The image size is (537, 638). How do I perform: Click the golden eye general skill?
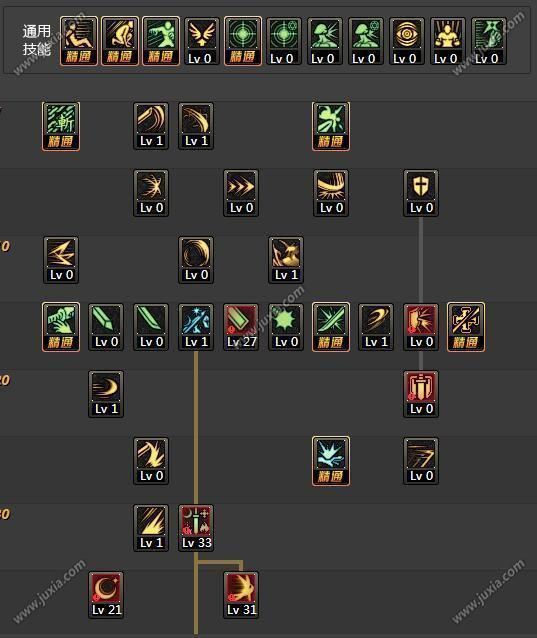click(x=406, y=42)
